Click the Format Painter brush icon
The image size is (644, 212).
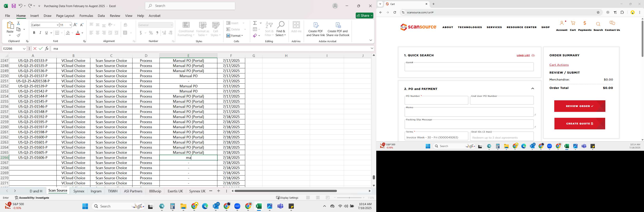click(x=18, y=36)
